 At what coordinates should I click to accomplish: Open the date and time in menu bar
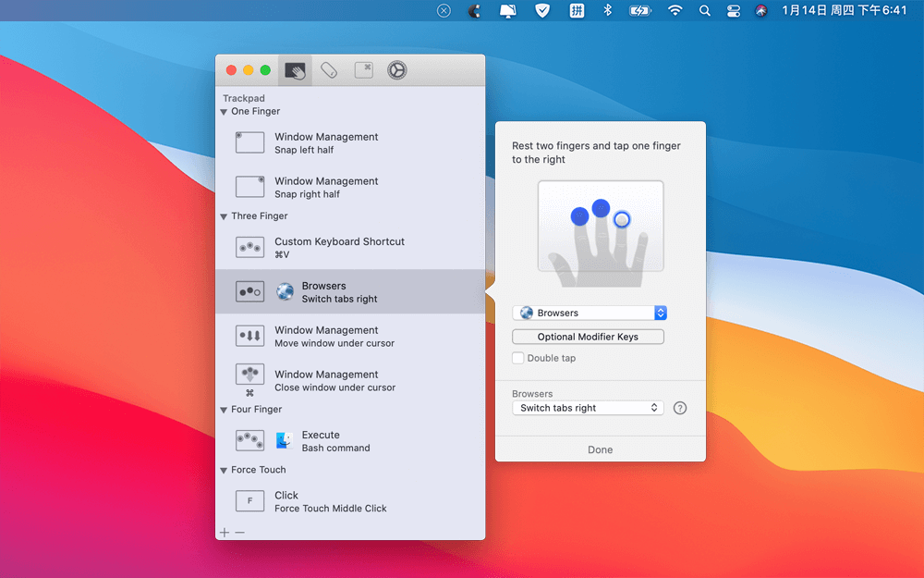click(x=846, y=11)
